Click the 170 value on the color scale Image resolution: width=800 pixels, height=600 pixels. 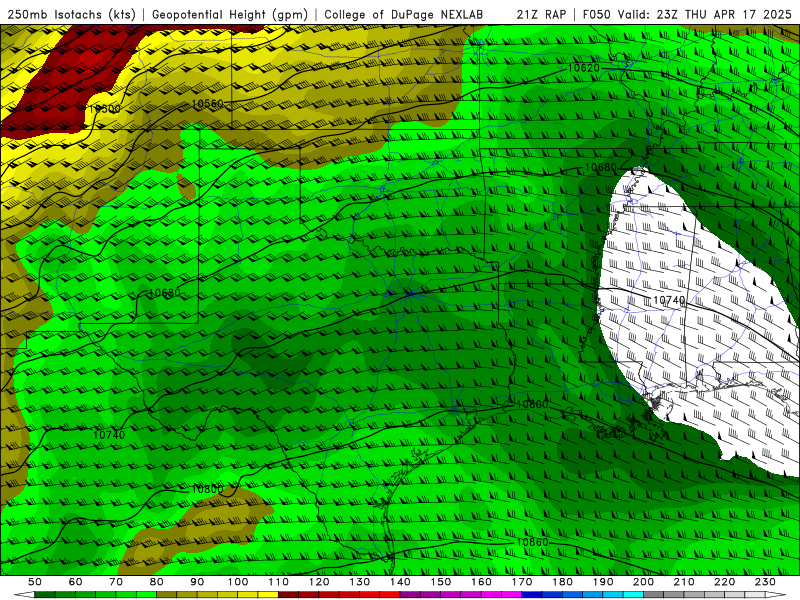(x=522, y=582)
